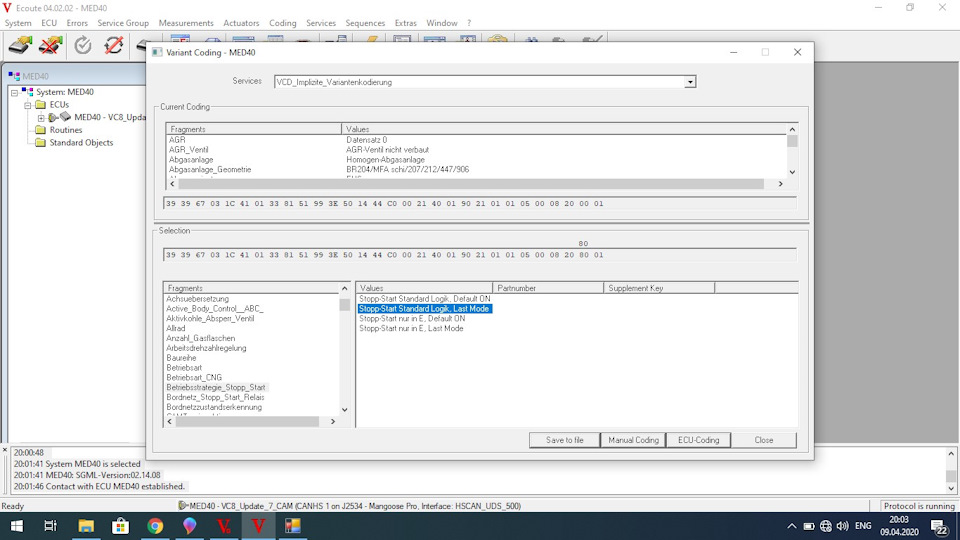This screenshot has height=540, width=960.
Task: Collapse the System: MED40 tree node
Action: [14, 92]
